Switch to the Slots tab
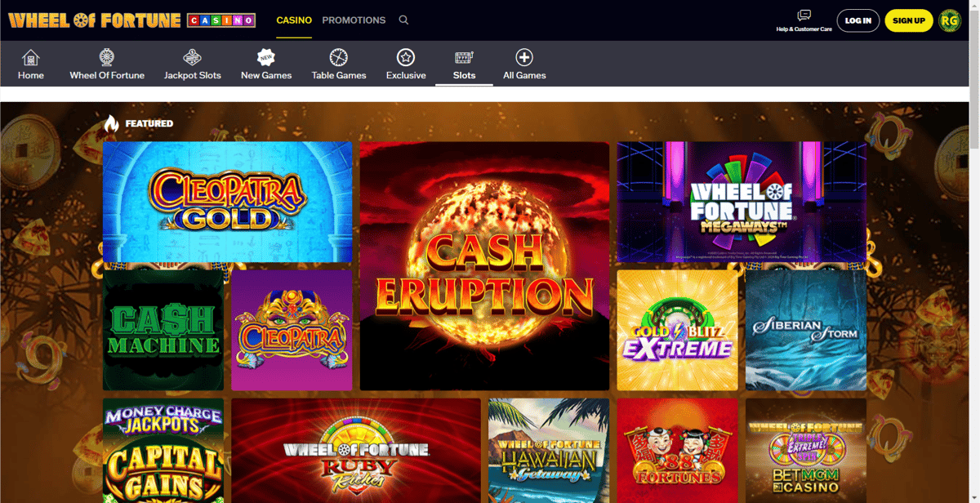 (x=464, y=65)
